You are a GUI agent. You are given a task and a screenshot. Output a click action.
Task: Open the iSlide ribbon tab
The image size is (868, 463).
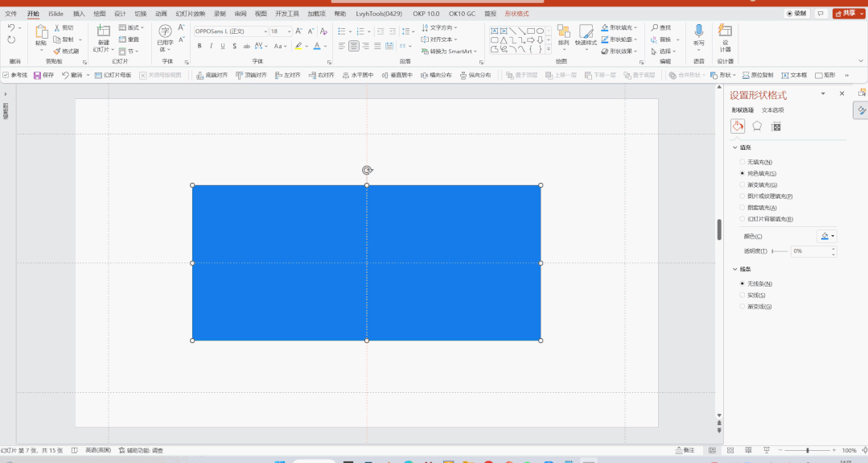click(x=56, y=14)
